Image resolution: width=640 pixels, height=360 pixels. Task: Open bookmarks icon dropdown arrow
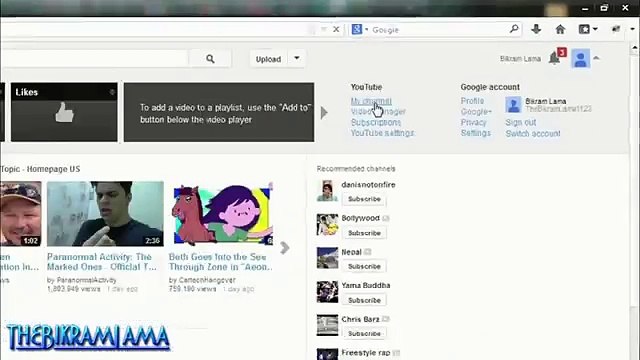(595, 29)
